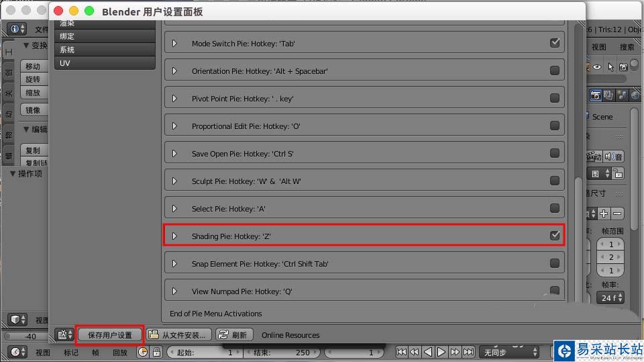Screen dimensions: 644x362
Task: Toggle outliner eye visibility icon
Action: [x=597, y=67]
